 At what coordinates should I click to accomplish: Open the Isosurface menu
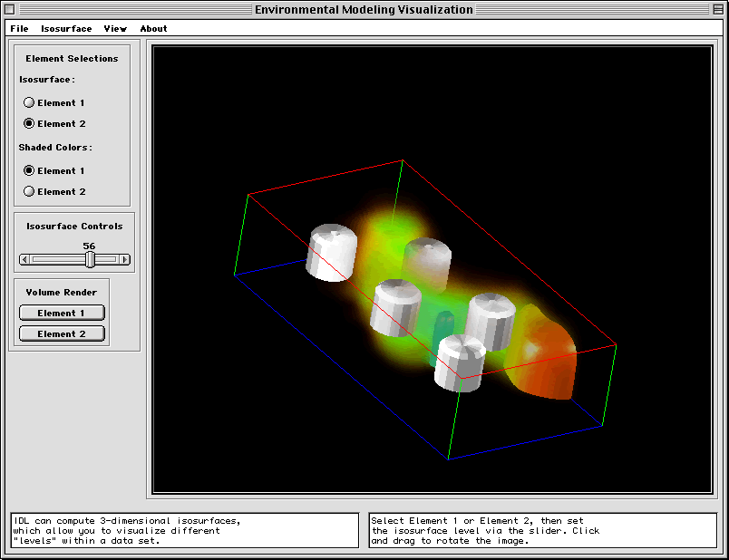tap(65, 28)
